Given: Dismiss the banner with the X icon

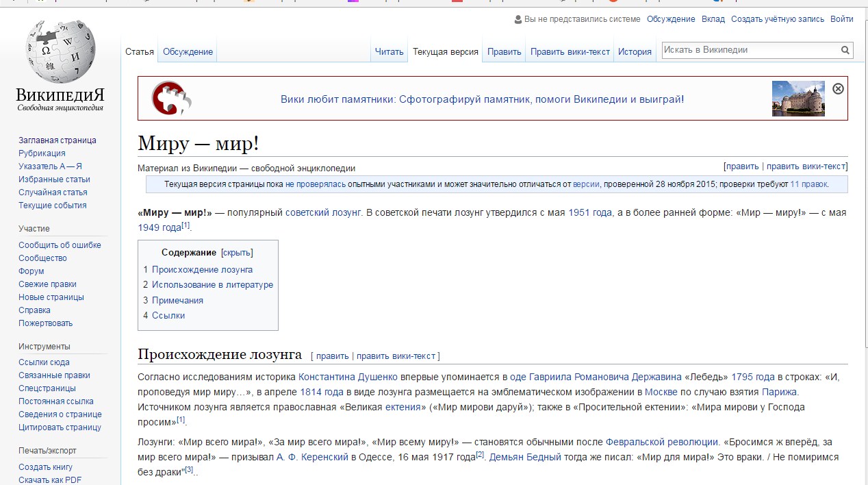Looking at the screenshot, I should (x=838, y=88).
